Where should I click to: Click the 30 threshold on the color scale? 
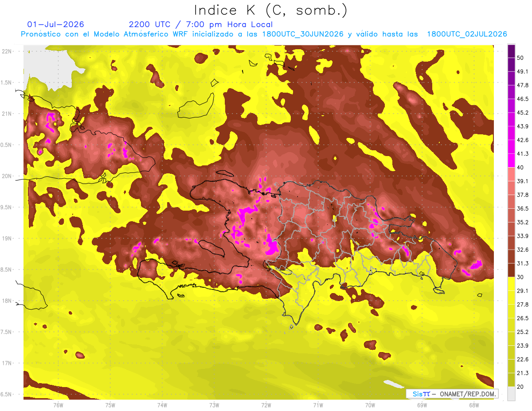520,277
